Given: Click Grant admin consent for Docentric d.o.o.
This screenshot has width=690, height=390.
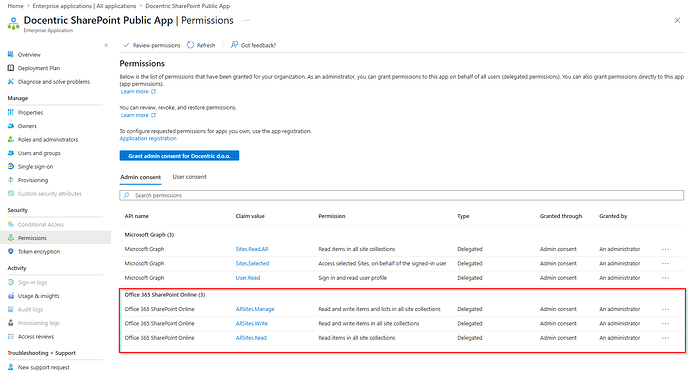Looking at the screenshot, I should pos(179,155).
